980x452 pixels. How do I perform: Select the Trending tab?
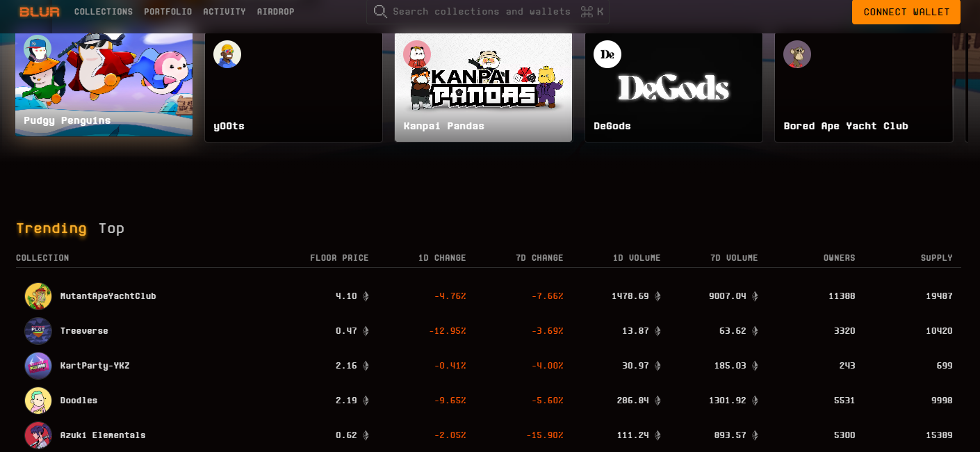pos(51,228)
